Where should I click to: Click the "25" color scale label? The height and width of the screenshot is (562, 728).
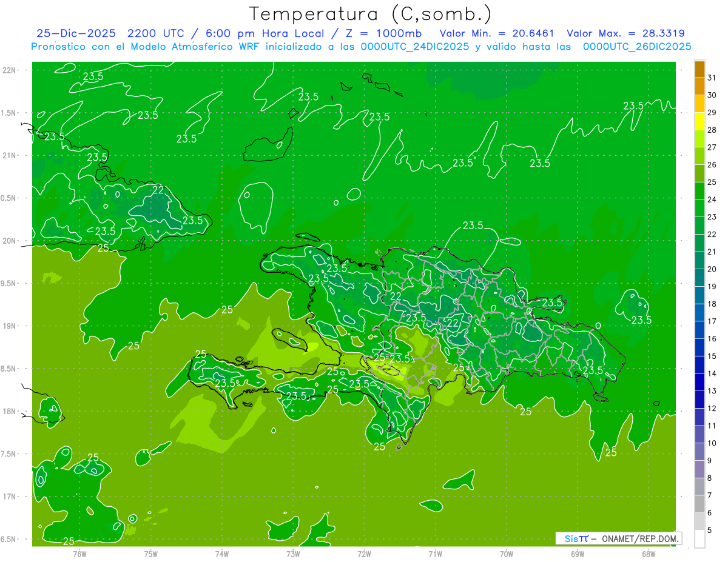[x=713, y=182]
